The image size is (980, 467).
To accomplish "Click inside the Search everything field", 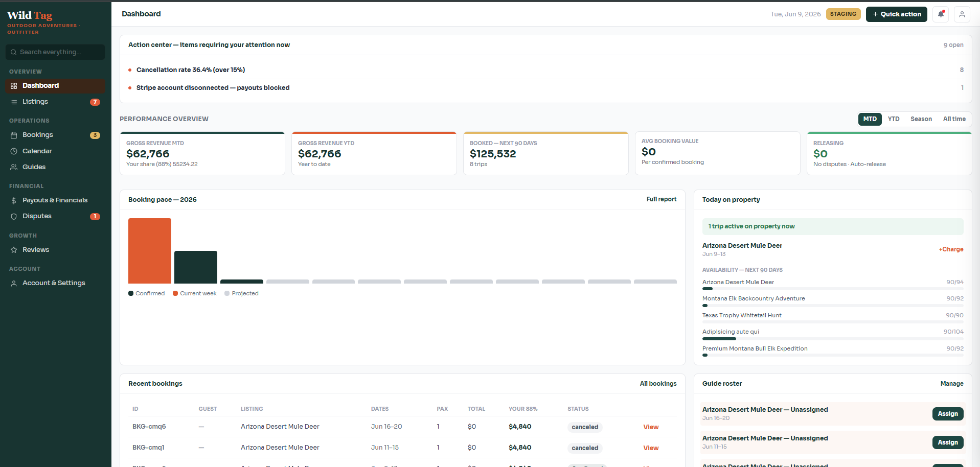I will [55, 52].
